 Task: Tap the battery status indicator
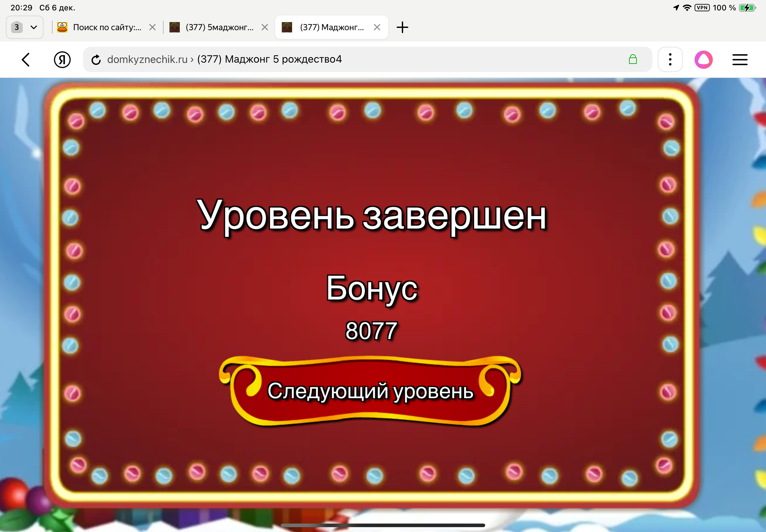point(747,8)
